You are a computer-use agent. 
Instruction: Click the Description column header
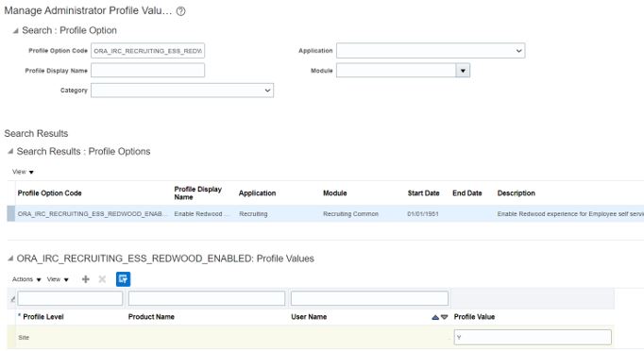[517, 192]
